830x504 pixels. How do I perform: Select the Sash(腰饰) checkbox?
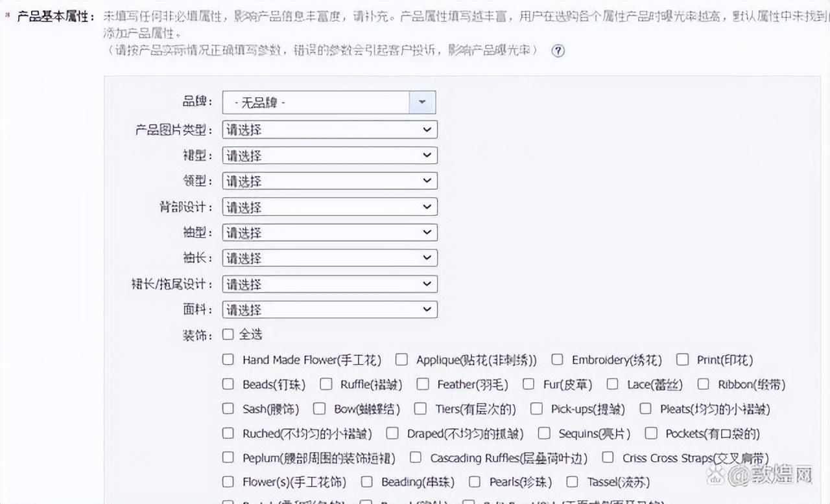228,408
